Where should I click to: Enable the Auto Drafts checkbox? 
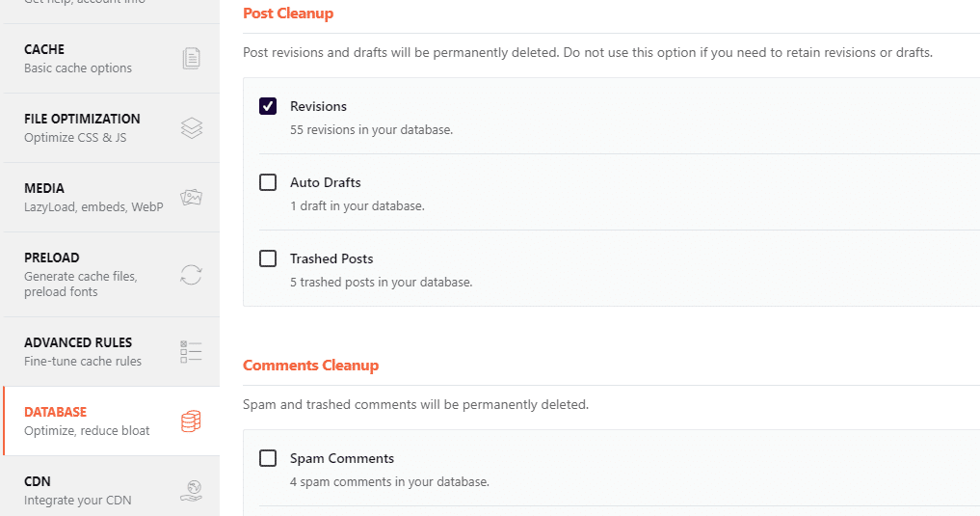pyautogui.click(x=268, y=182)
